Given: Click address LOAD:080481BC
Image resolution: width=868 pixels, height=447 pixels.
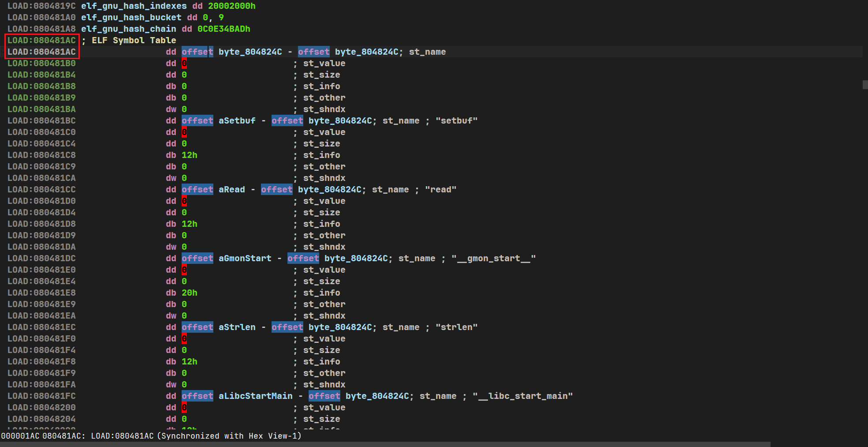Looking at the screenshot, I should pos(41,121).
